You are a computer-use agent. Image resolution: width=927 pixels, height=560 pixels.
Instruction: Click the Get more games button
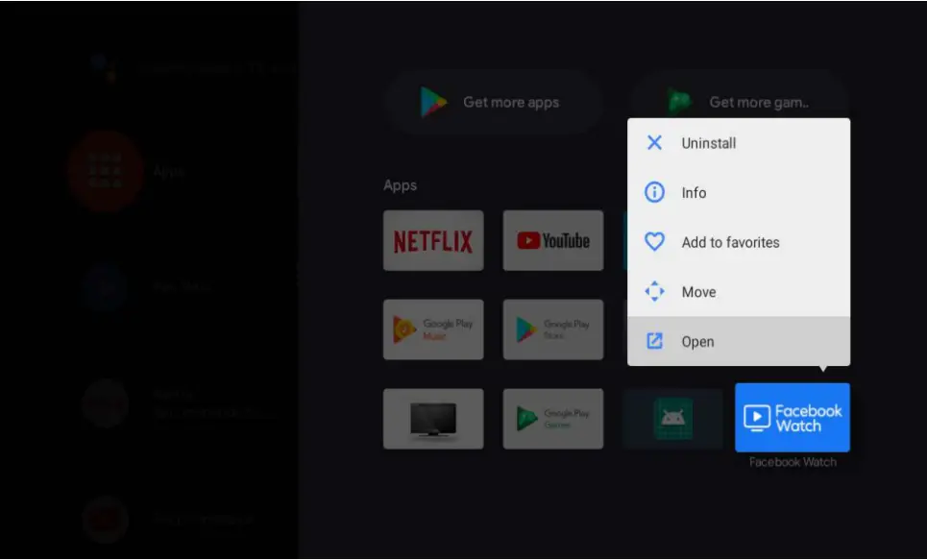point(738,101)
